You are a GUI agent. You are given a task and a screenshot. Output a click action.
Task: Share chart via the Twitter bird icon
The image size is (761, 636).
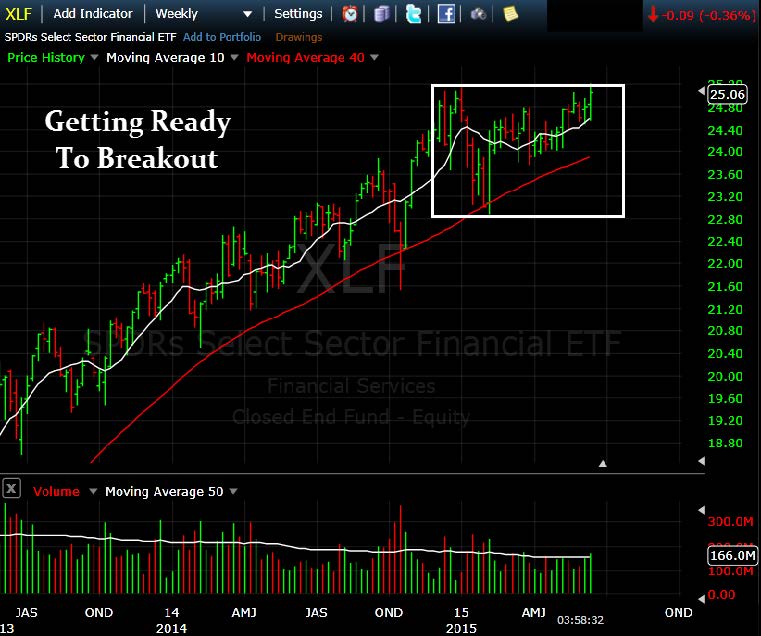[x=414, y=14]
